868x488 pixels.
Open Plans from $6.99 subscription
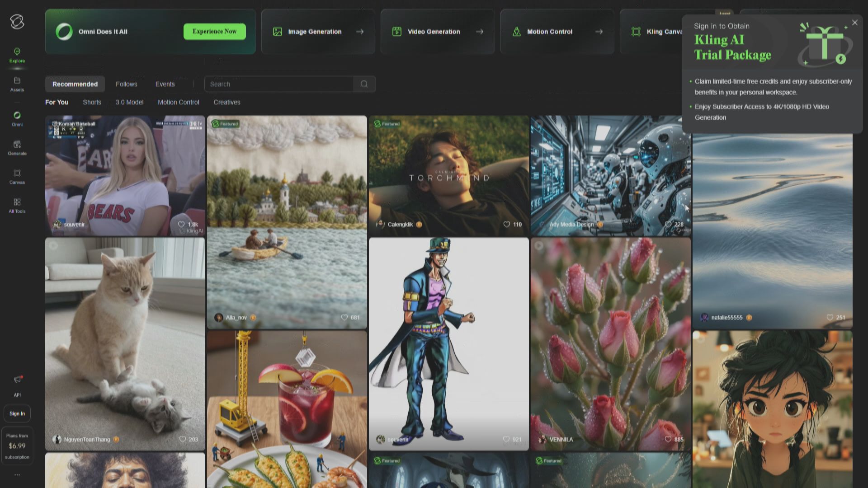point(17,446)
